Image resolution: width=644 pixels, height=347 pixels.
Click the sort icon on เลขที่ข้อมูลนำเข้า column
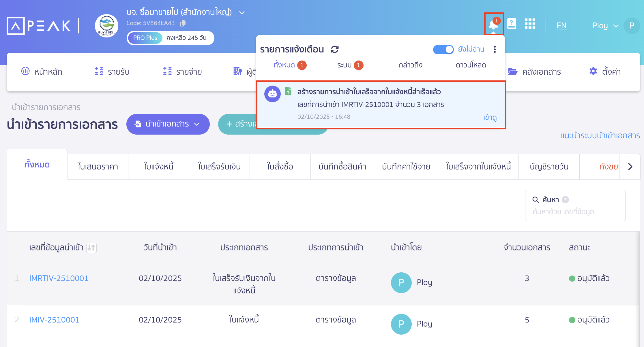point(92,248)
